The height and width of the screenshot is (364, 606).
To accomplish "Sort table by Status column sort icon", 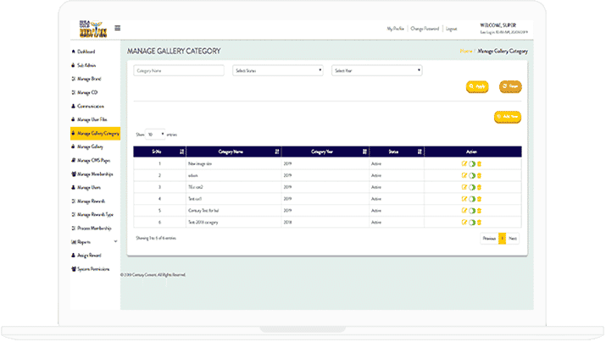I will pyautogui.click(x=419, y=151).
